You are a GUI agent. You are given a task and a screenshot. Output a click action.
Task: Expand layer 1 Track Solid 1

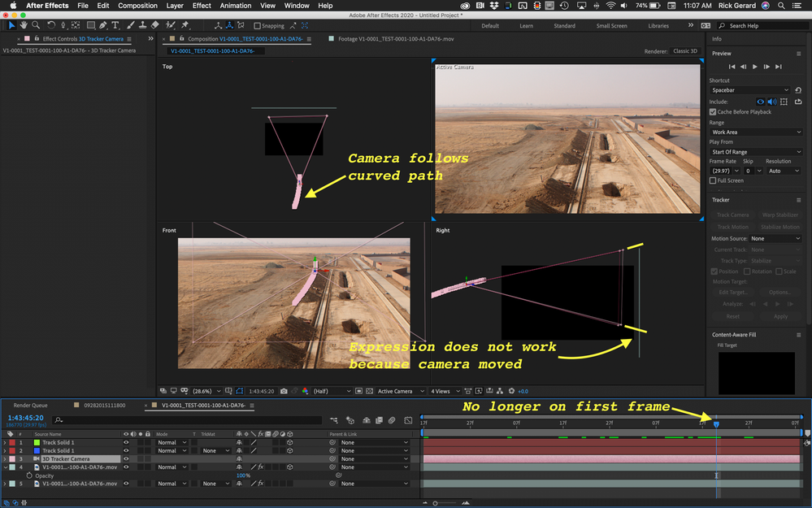6,442
